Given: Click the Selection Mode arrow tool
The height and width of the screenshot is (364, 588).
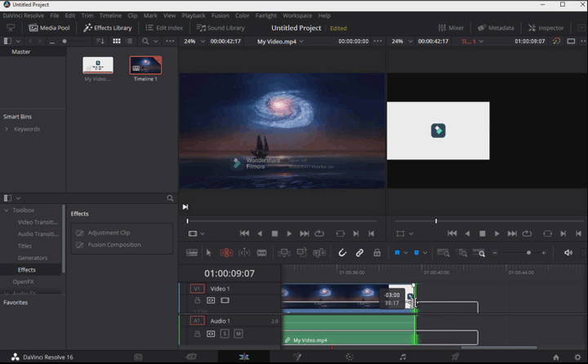Looking at the screenshot, I should 208,253.
